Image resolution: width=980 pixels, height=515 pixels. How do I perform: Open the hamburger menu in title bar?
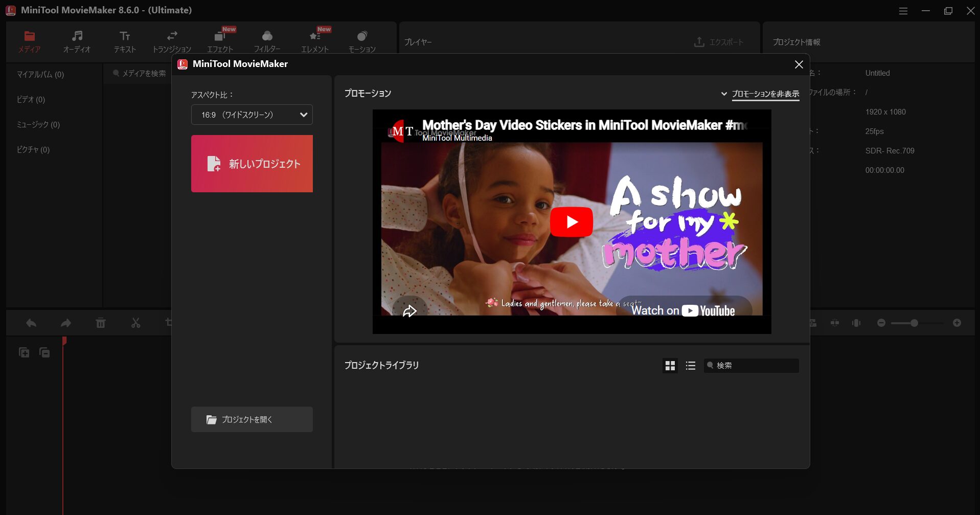pos(903,11)
